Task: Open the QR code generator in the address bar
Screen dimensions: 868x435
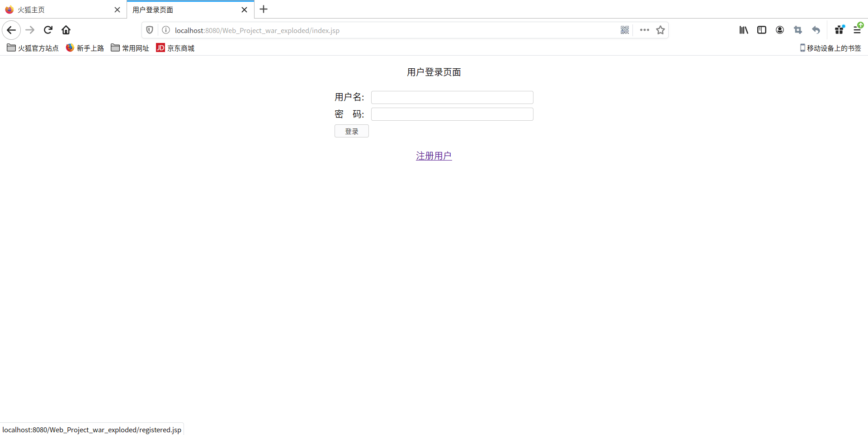Action: point(625,30)
